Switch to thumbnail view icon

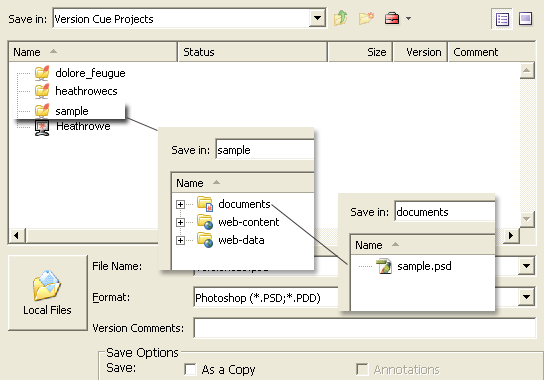525,19
